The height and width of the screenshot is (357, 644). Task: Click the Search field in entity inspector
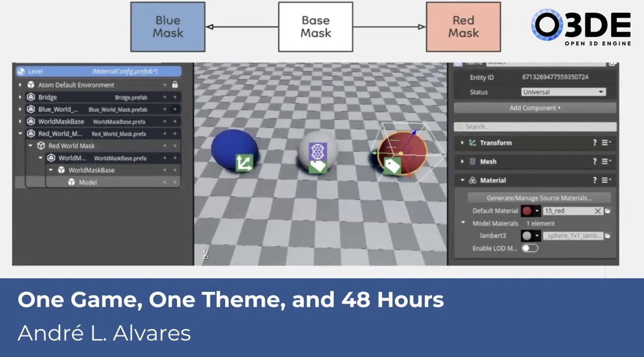pyautogui.click(x=535, y=127)
